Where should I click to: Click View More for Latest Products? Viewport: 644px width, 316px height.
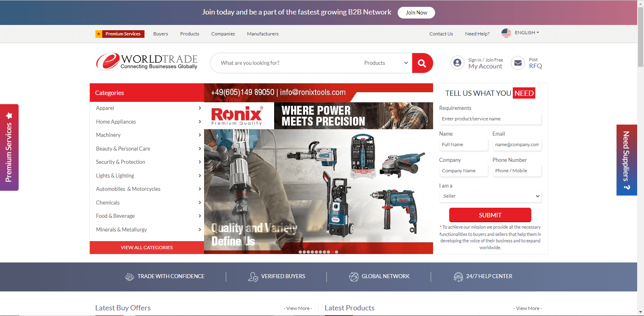pos(528,308)
